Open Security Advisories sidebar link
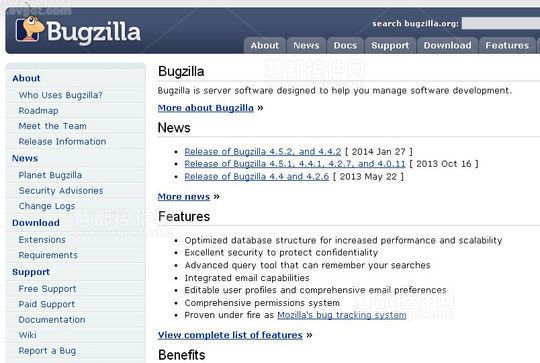Image resolution: width=540 pixels, height=363 pixels. pyautogui.click(x=61, y=191)
